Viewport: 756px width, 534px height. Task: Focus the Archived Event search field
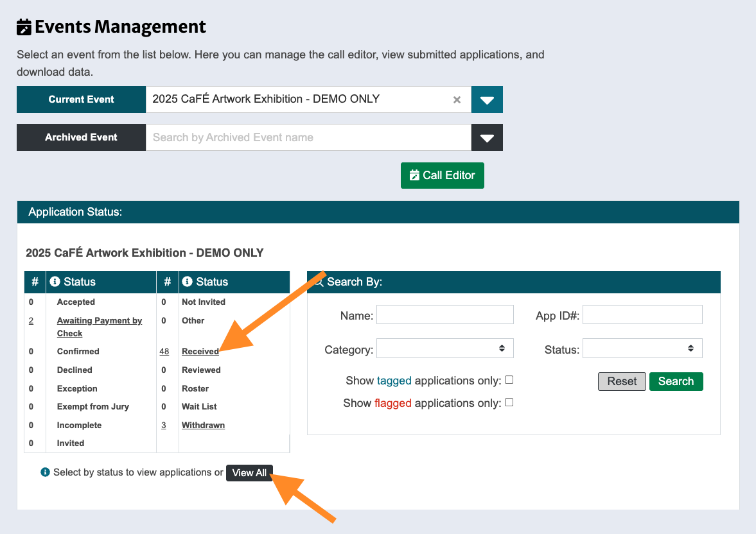[x=308, y=137]
